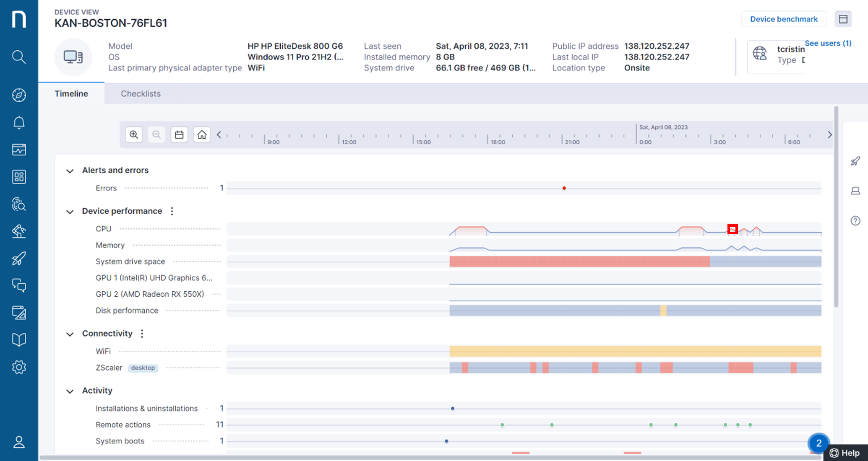This screenshot has width=868, height=461.
Task: Click the help question mark icon
Action: coord(855,221)
